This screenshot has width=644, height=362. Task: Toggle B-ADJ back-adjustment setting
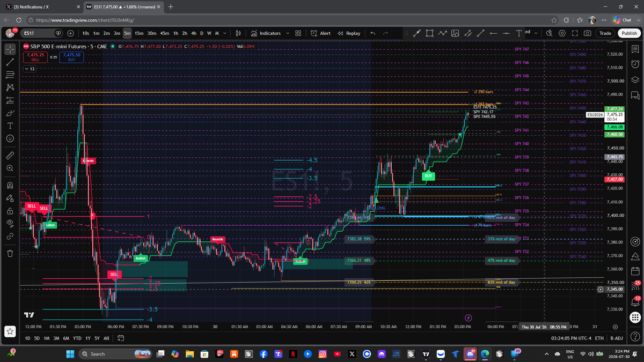[x=617, y=338]
